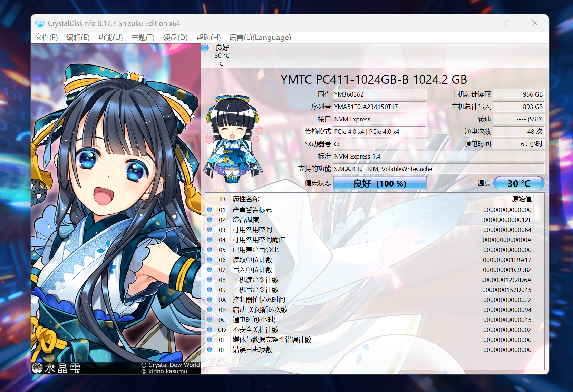Click status orb for attribute 0A 控制器忙状态时间
Viewport: 573px width, 392px height.
pos(210,299)
